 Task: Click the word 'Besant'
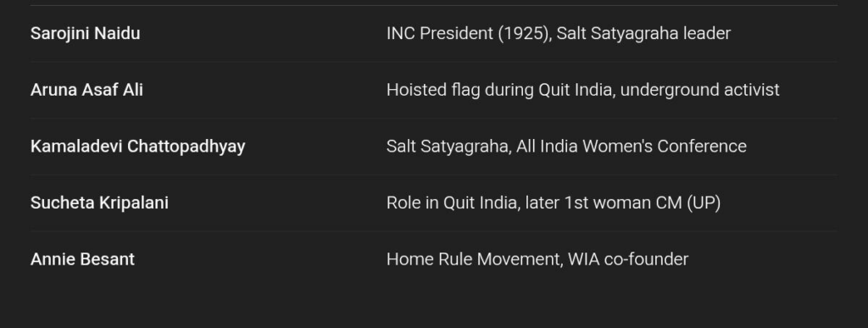tap(108, 259)
